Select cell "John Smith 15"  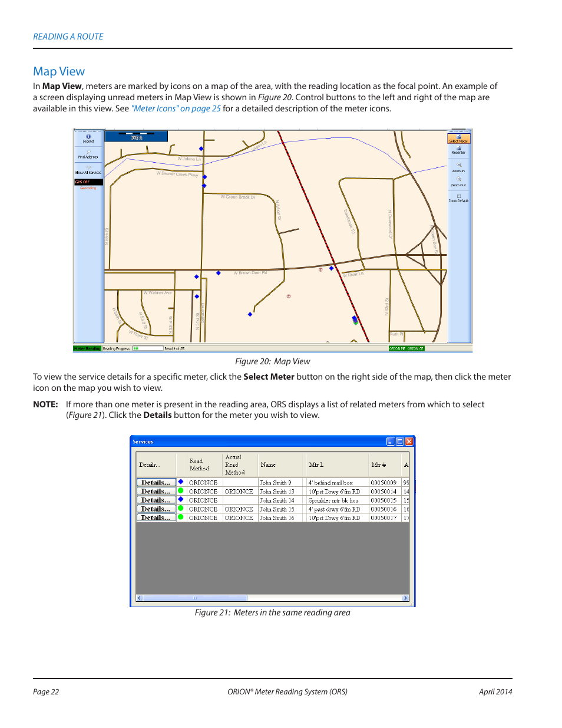tap(282, 509)
